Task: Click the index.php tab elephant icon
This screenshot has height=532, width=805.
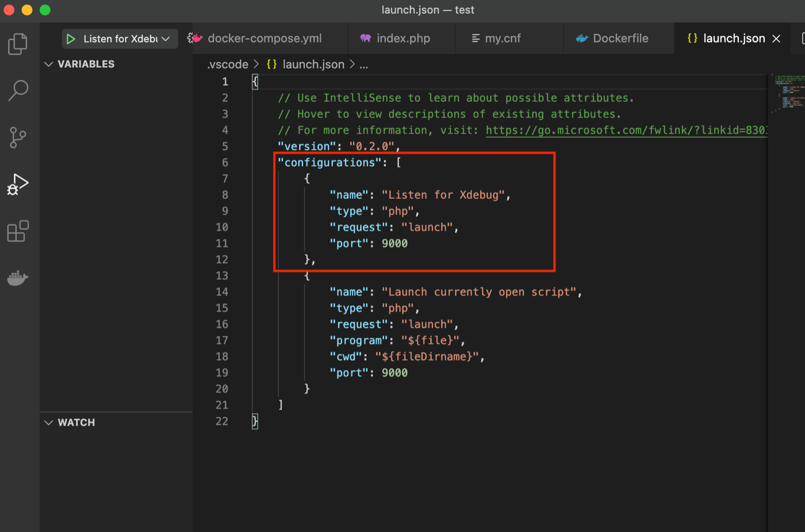Action: (x=366, y=38)
